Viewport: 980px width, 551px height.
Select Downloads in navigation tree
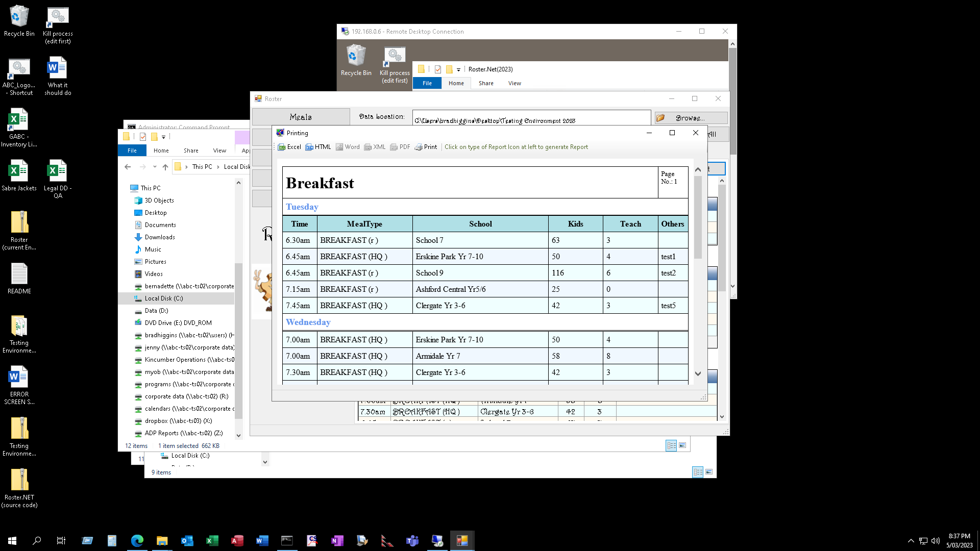(x=160, y=237)
